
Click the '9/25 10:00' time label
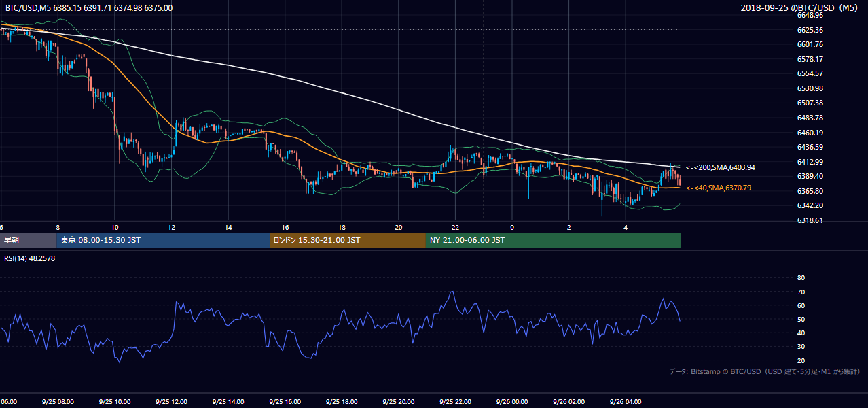115,401
